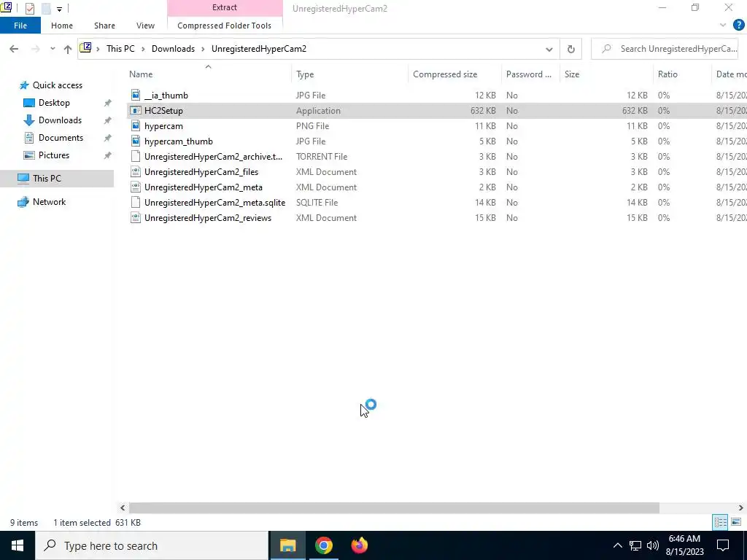Click the New folder quick access icon
Image resolution: width=747 pixels, height=560 pixels.
pos(46,8)
